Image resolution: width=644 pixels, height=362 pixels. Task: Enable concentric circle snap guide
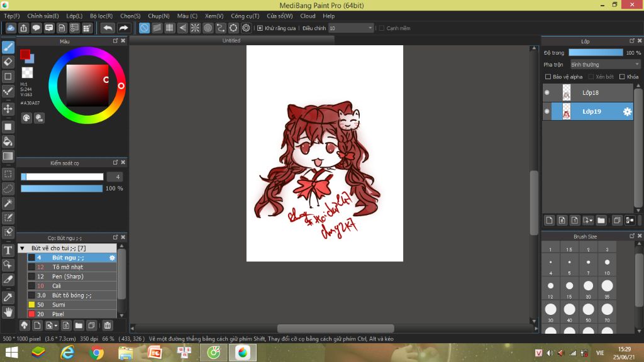tap(208, 28)
